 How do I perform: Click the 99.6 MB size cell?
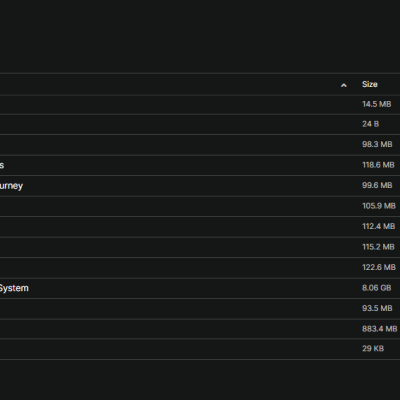coord(377,185)
